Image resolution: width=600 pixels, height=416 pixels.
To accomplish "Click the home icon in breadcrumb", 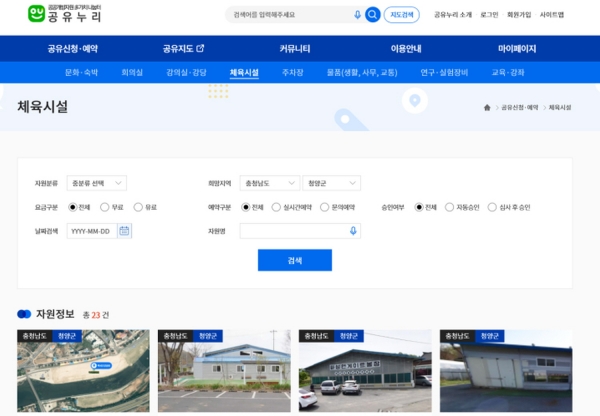I will (487, 107).
